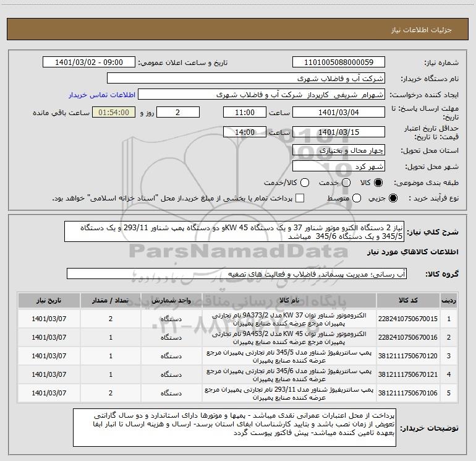Click the request creator field شهرام شریفی

point(261,95)
